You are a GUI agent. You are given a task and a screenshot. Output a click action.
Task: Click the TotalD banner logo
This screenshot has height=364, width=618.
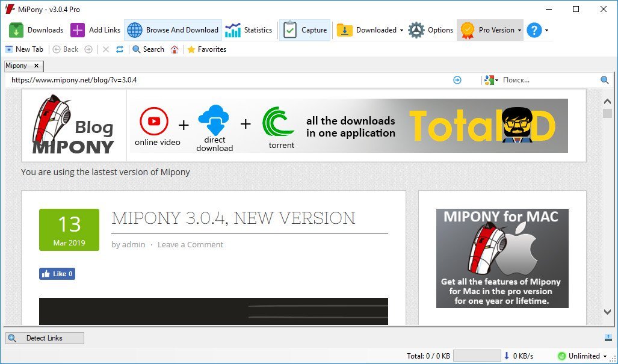point(483,126)
